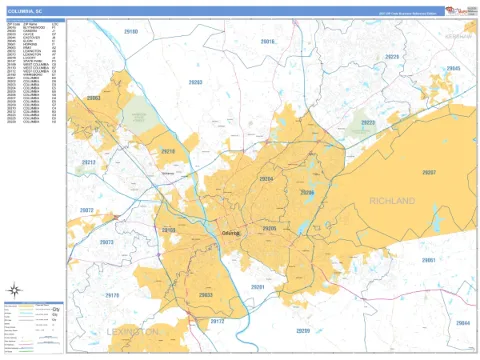The image size is (480, 360).
Task: Select ZIP label 29209
Action: tap(303, 331)
